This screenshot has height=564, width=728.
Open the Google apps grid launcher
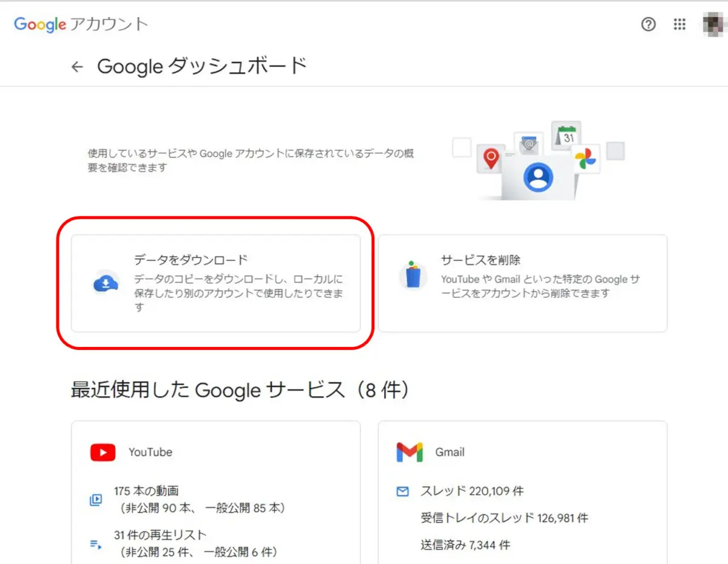tap(679, 24)
